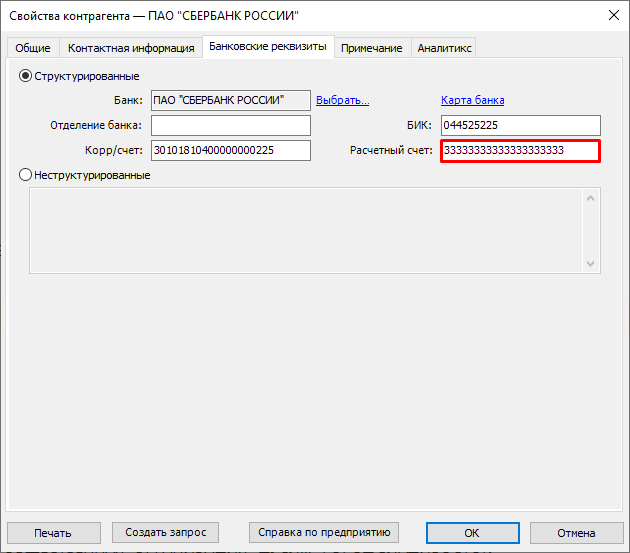
Task: Click the Печать button
Action: (x=54, y=533)
